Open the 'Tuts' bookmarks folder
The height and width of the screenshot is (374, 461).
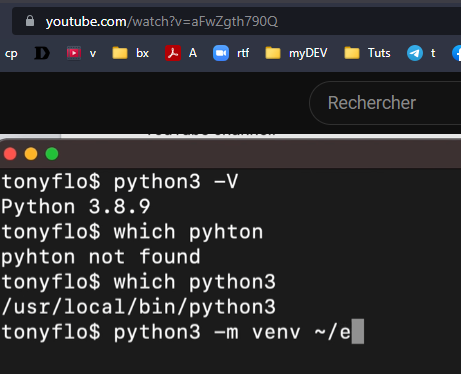pyautogui.click(x=367, y=53)
